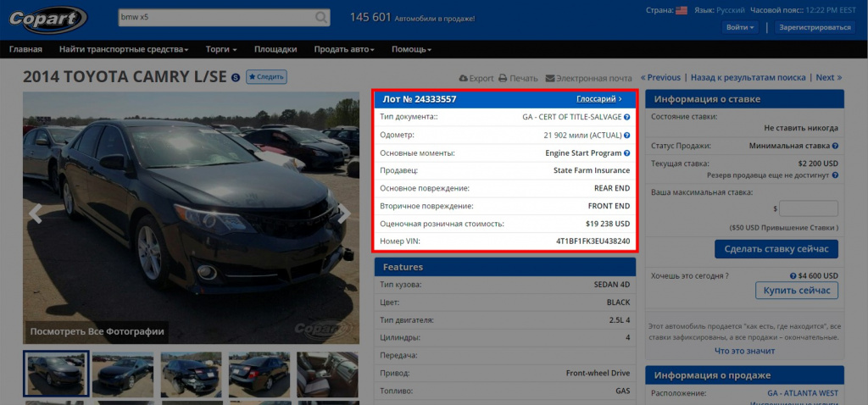Go to the Previous lot
Screen dimensions: 868x405
[660, 77]
